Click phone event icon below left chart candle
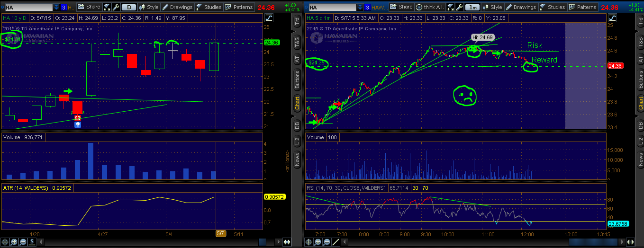The height and width of the screenshot is (248, 644). point(78,118)
